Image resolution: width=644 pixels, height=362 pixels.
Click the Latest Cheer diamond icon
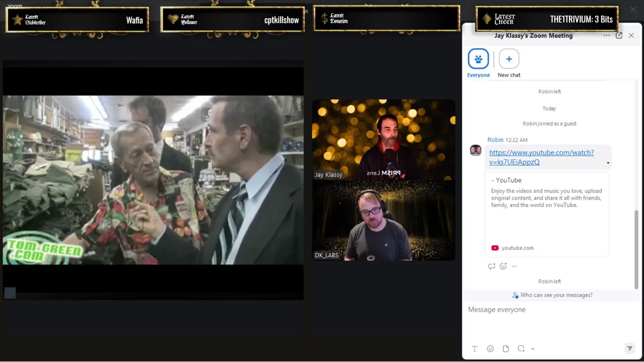tap(487, 19)
